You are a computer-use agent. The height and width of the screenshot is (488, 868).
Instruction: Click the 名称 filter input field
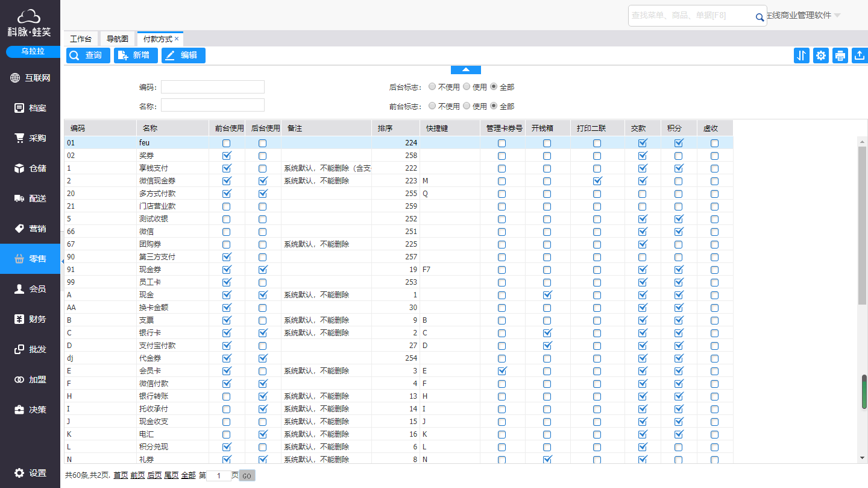coord(213,106)
